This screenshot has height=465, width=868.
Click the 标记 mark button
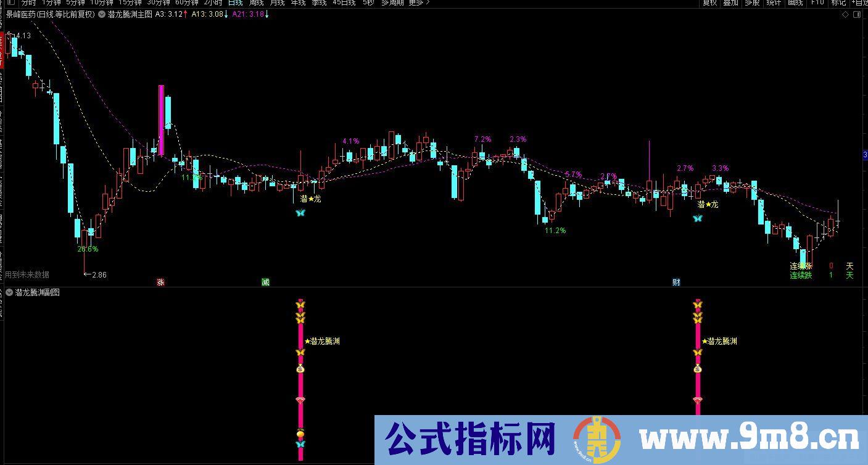[838, 2]
